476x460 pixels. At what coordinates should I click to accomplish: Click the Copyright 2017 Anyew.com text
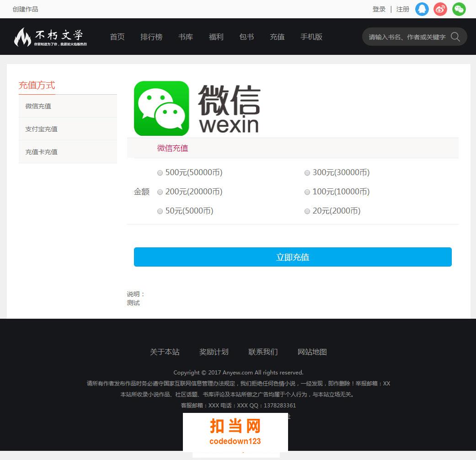[238, 372]
